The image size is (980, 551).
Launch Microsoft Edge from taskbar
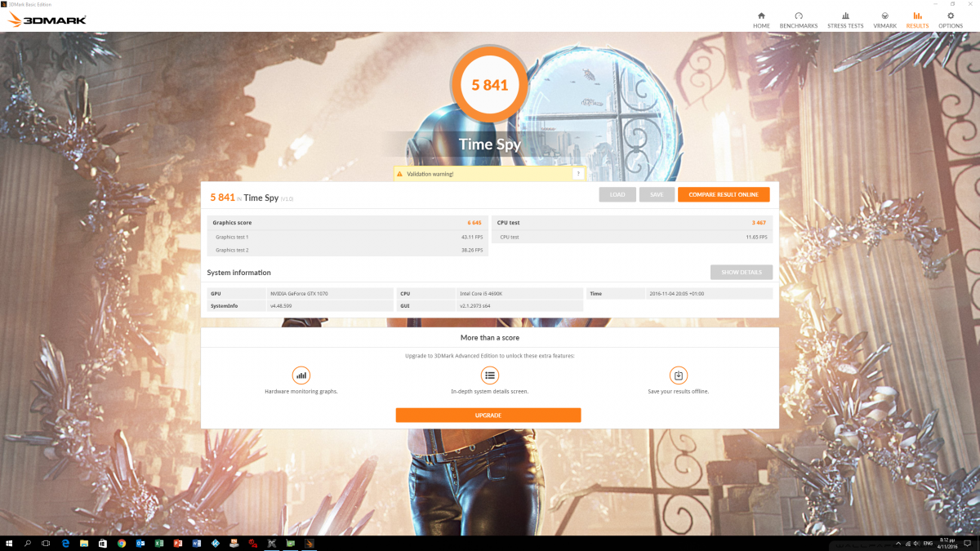[65, 543]
